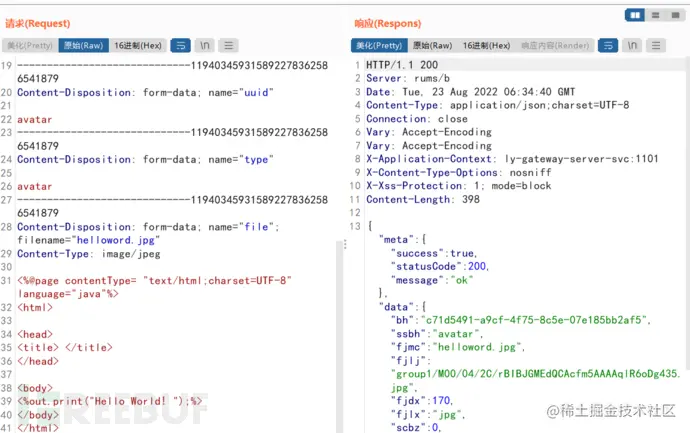Image resolution: width=690 pixels, height=433 pixels.
Task: Click the X-Xss-Protection header line
Action: pyautogui.click(x=459, y=186)
